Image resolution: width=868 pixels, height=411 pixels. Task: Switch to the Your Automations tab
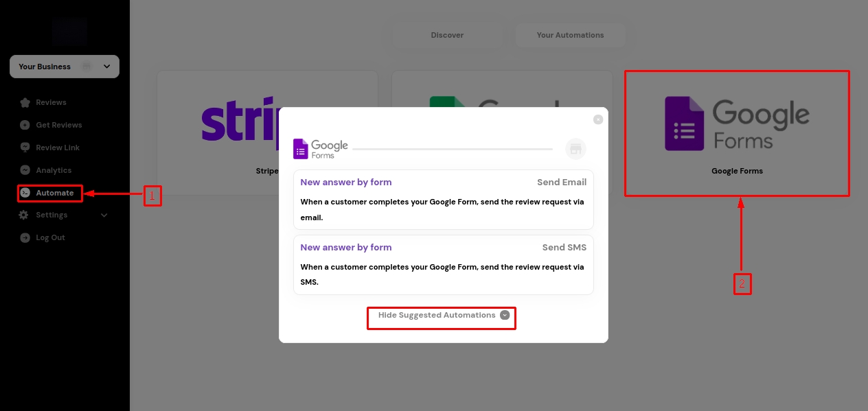[x=570, y=35]
